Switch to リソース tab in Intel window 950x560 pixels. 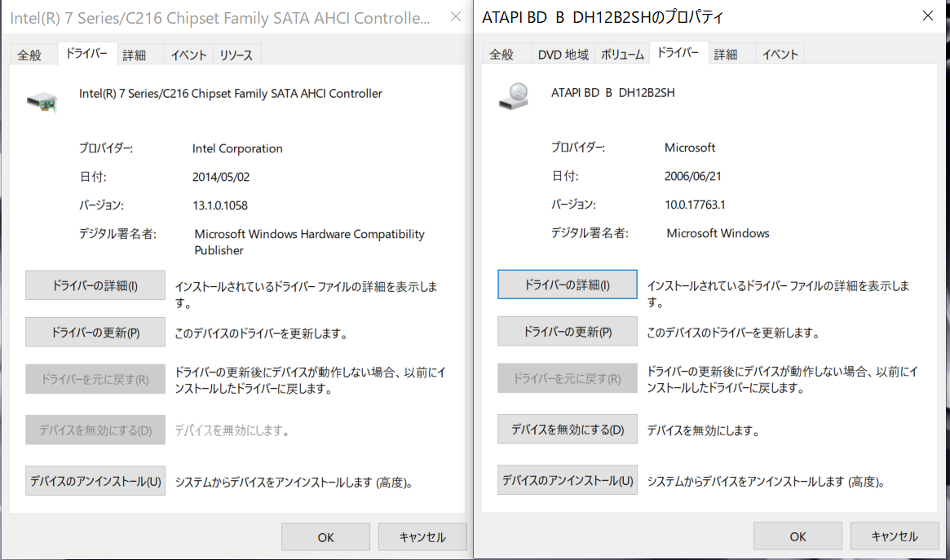(236, 55)
